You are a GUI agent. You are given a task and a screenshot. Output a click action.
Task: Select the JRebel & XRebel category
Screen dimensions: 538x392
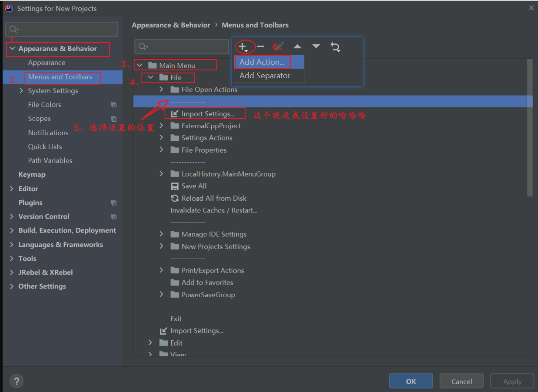(46, 272)
